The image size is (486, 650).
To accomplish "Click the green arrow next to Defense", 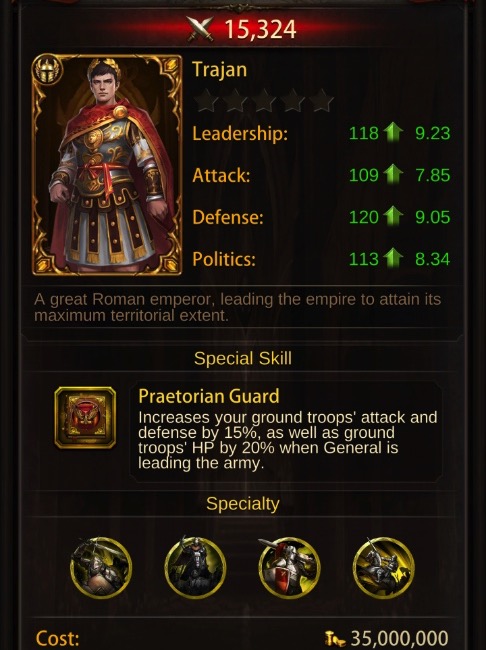I will pyautogui.click(x=393, y=217).
